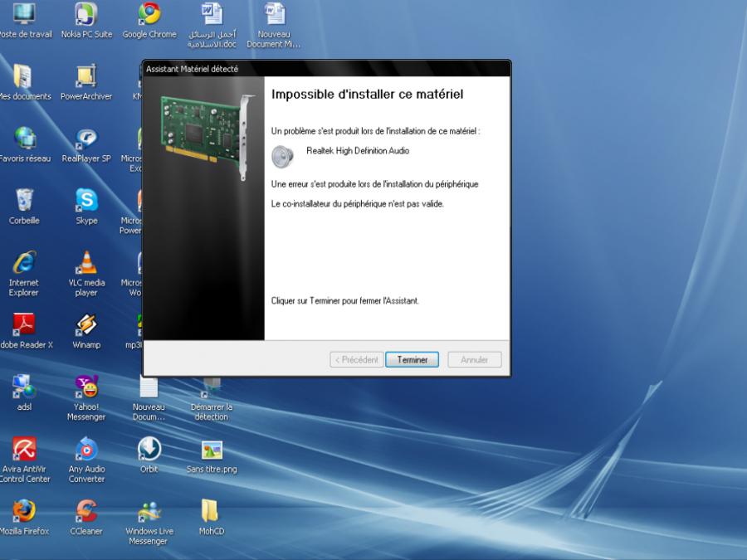Image resolution: width=747 pixels, height=560 pixels.
Task: Select the Nokia PC Suite icon
Action: (86, 15)
